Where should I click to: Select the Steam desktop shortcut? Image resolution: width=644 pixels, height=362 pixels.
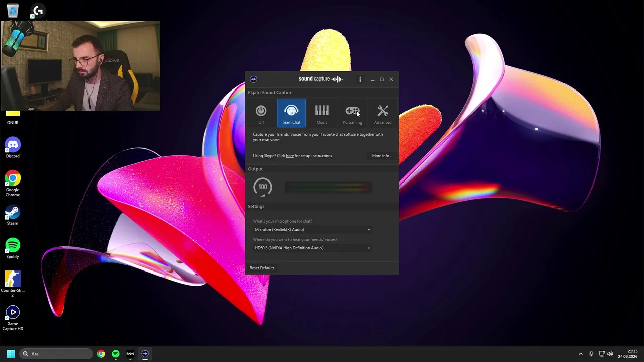(13, 215)
